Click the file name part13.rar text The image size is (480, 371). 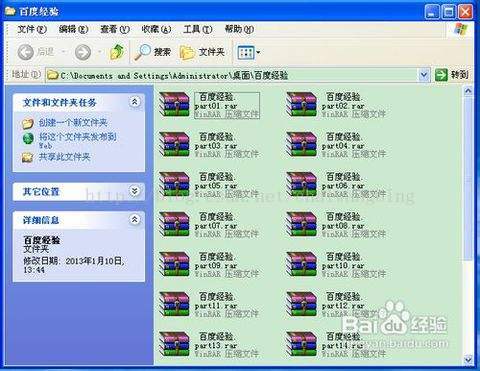point(216,346)
